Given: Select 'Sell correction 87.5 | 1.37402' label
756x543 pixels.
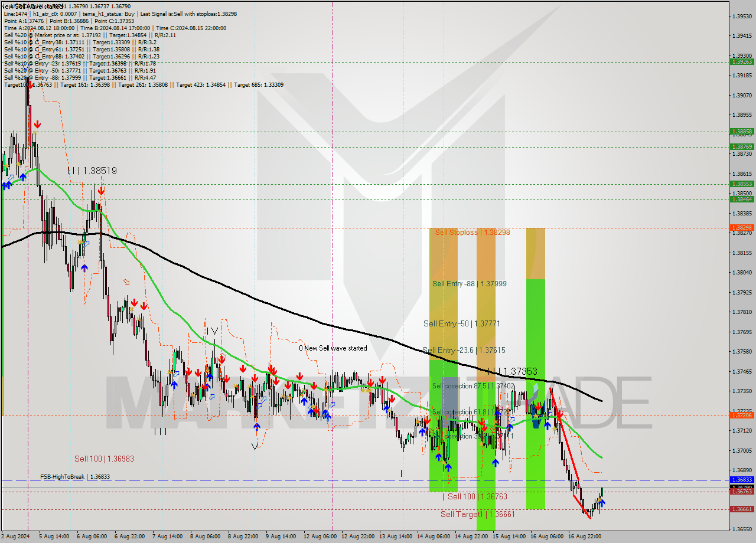Looking at the screenshot, I should coord(473,386).
